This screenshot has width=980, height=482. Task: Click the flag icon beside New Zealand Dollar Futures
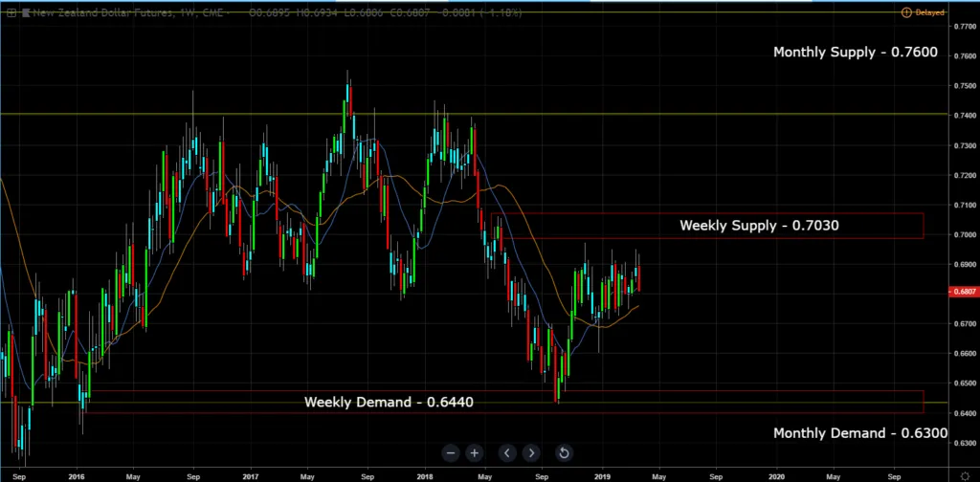tap(26, 12)
